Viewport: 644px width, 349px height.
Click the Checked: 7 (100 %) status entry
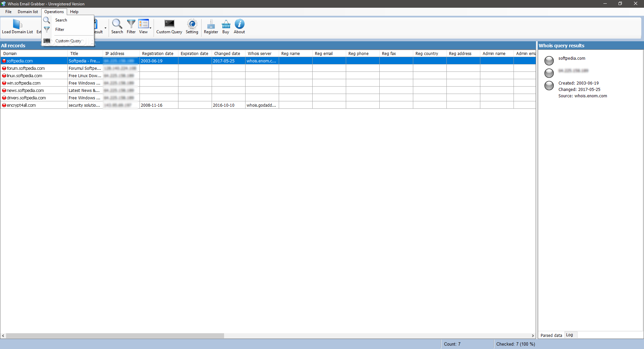click(516, 344)
